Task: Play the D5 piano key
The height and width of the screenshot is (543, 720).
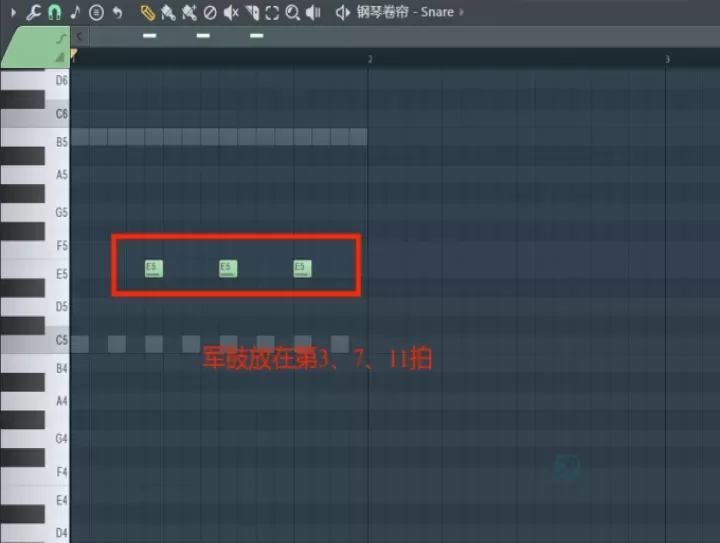Action: click(57, 307)
